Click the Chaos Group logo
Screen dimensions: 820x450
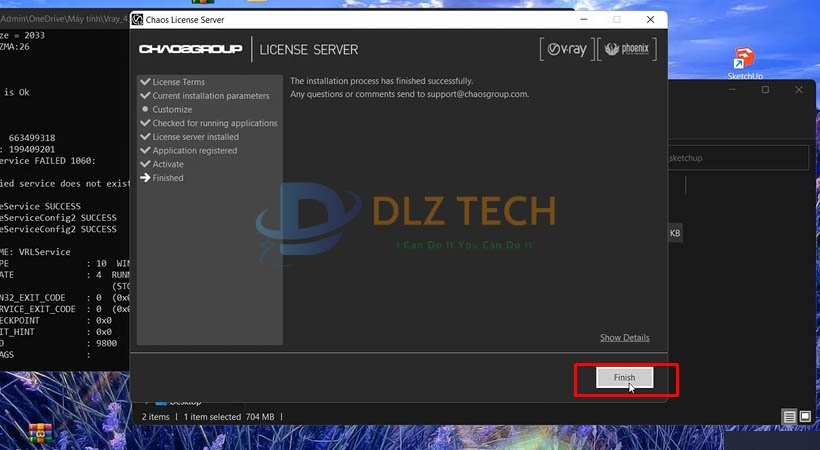(190, 50)
